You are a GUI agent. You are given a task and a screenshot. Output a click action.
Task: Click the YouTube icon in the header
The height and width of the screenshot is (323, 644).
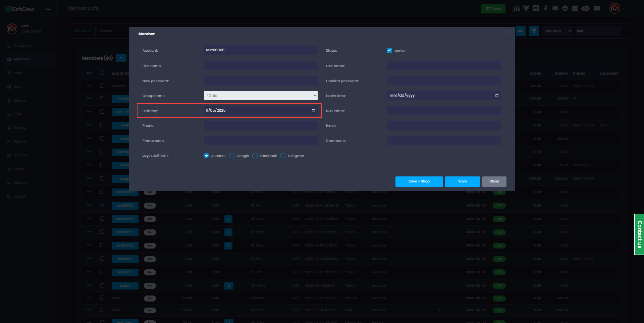pos(555,8)
